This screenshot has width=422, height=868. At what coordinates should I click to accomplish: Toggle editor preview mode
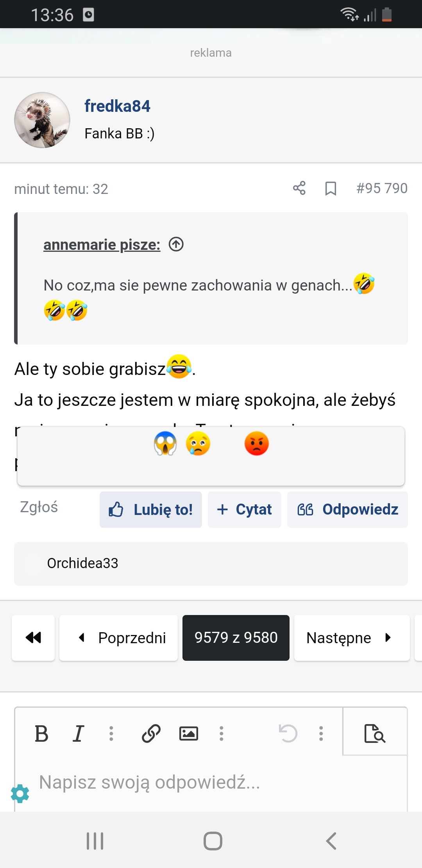(x=375, y=733)
